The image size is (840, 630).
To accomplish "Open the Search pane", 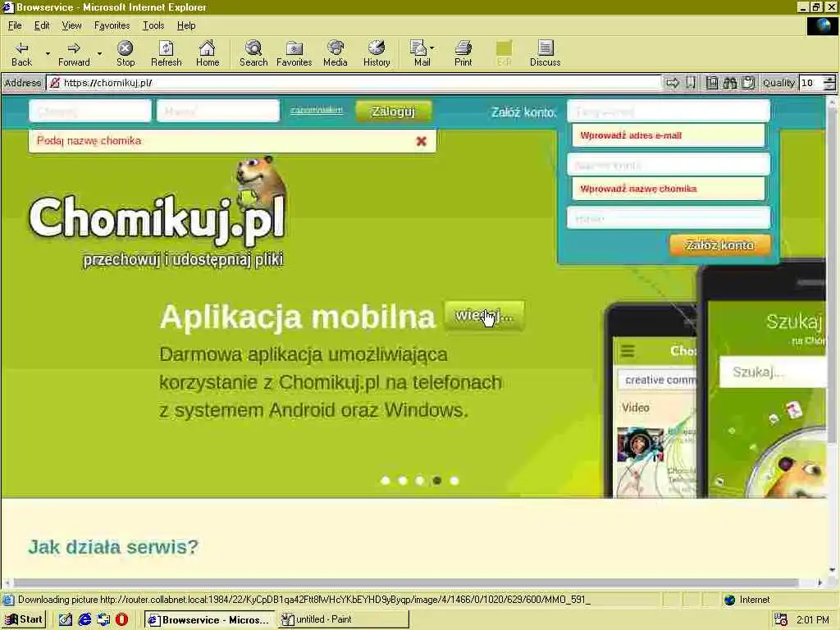I will click(x=253, y=53).
